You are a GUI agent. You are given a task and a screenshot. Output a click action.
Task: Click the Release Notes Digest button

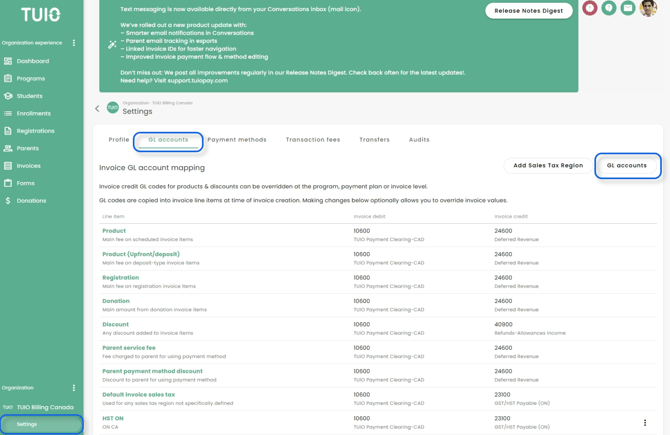tap(529, 11)
